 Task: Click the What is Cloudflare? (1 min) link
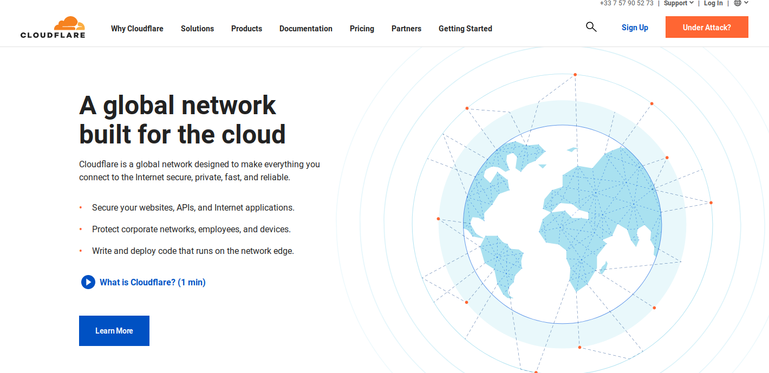point(153,282)
